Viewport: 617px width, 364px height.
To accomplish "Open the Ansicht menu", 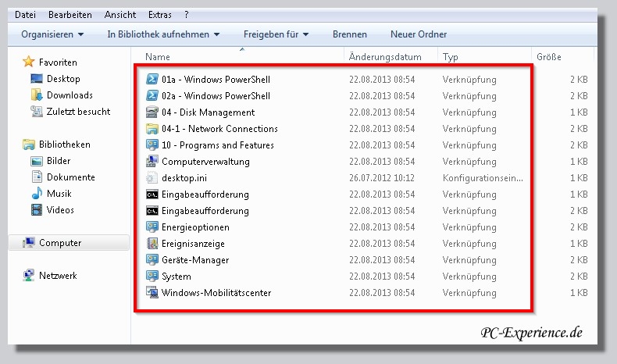I will pyautogui.click(x=119, y=15).
